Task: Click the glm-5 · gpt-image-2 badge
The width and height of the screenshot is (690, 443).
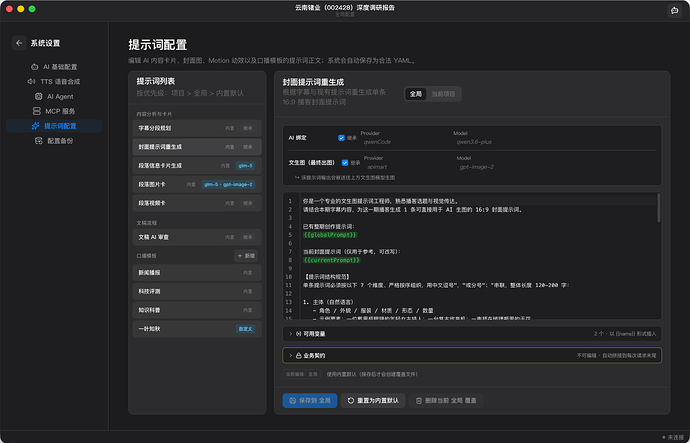Action: (x=228, y=184)
